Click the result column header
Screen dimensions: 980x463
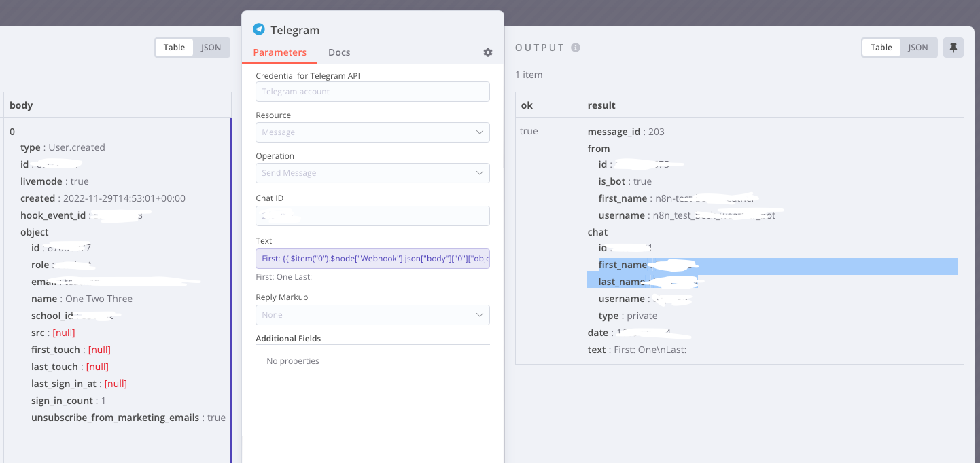tap(601, 105)
